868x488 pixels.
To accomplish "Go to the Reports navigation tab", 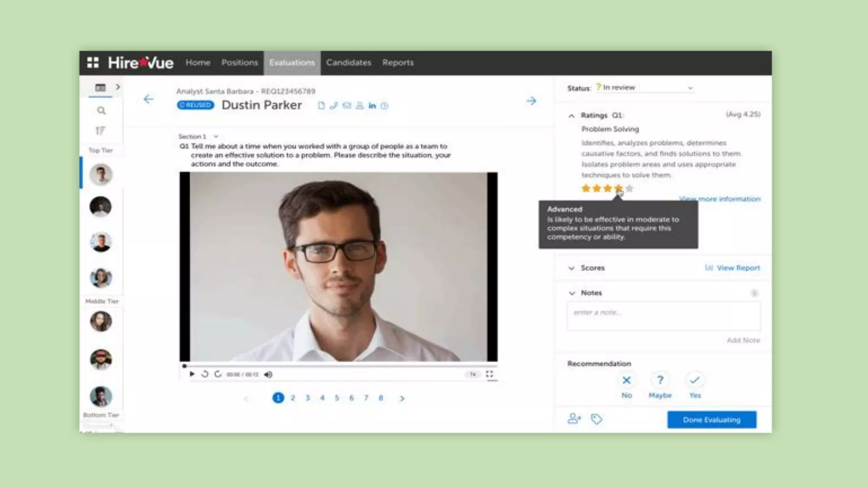I will [398, 63].
